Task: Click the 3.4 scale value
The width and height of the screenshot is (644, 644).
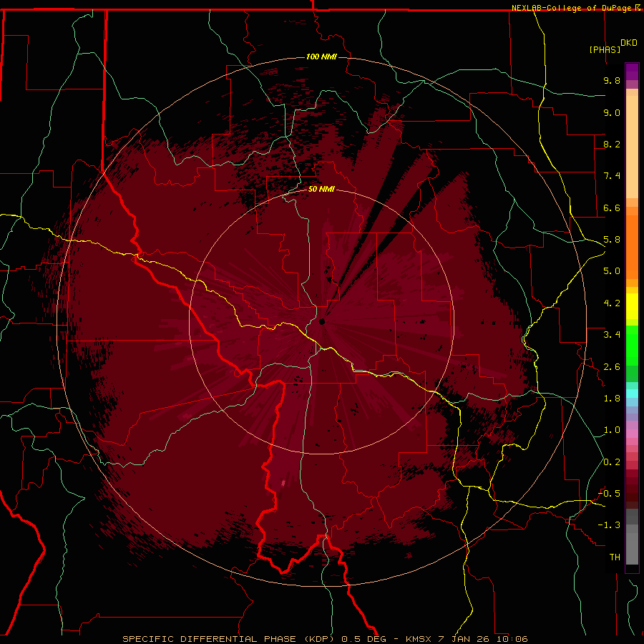Action: pos(612,335)
